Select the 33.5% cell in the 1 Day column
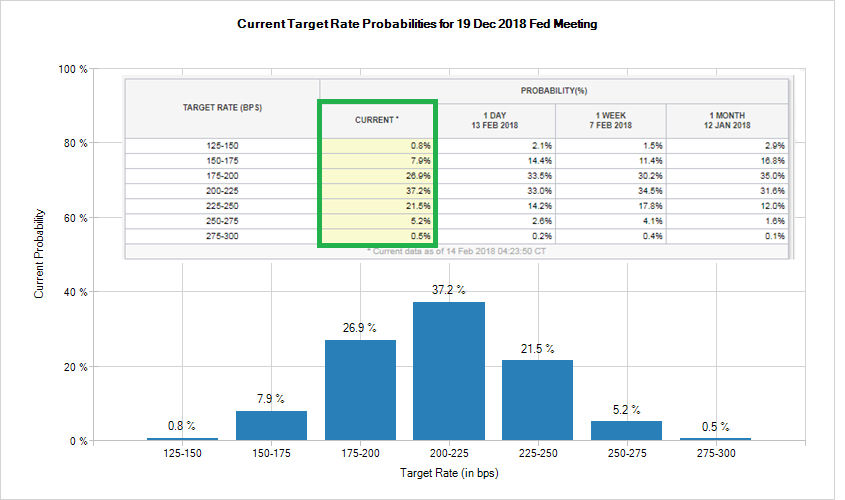The width and height of the screenshot is (845, 500). [x=496, y=174]
